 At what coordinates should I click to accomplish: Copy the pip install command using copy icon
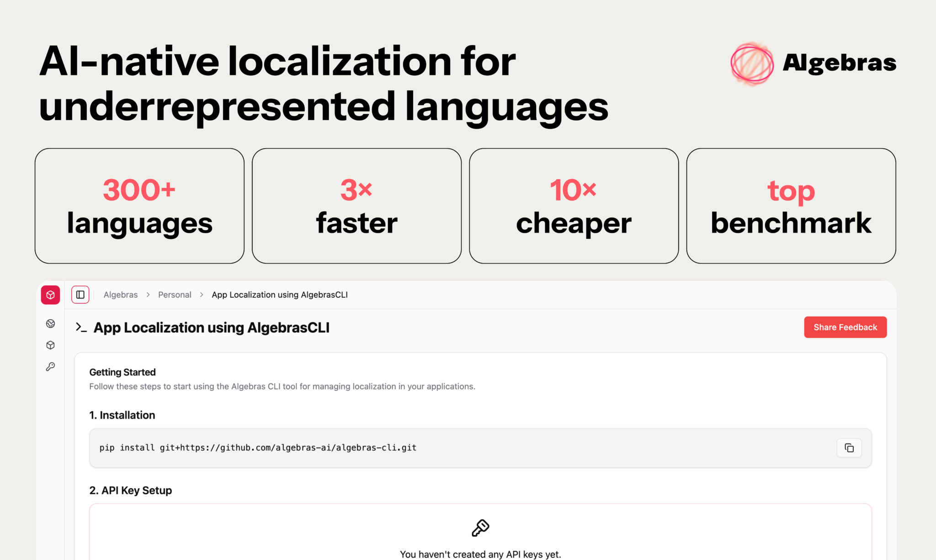click(x=849, y=448)
